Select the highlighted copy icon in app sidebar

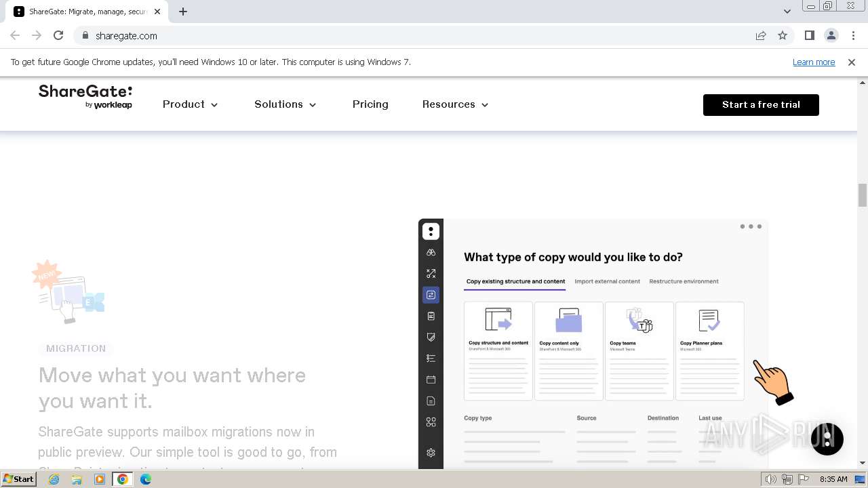(431, 295)
